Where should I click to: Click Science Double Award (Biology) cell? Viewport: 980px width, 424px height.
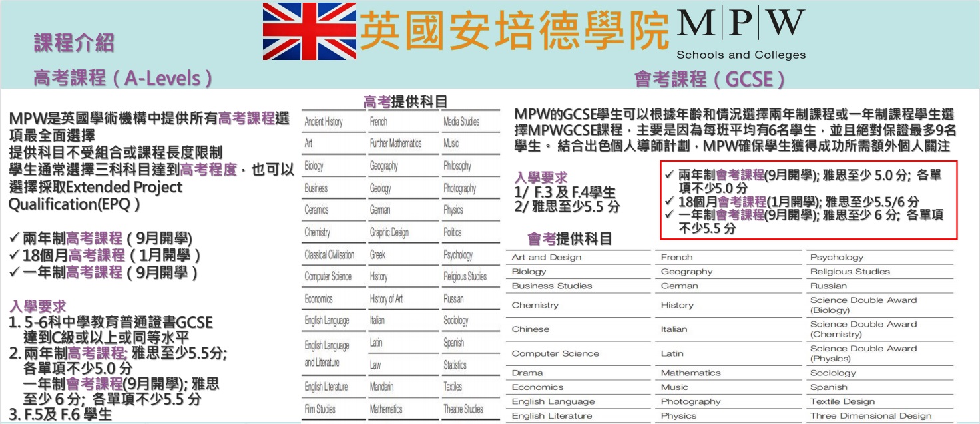pyautogui.click(x=863, y=305)
